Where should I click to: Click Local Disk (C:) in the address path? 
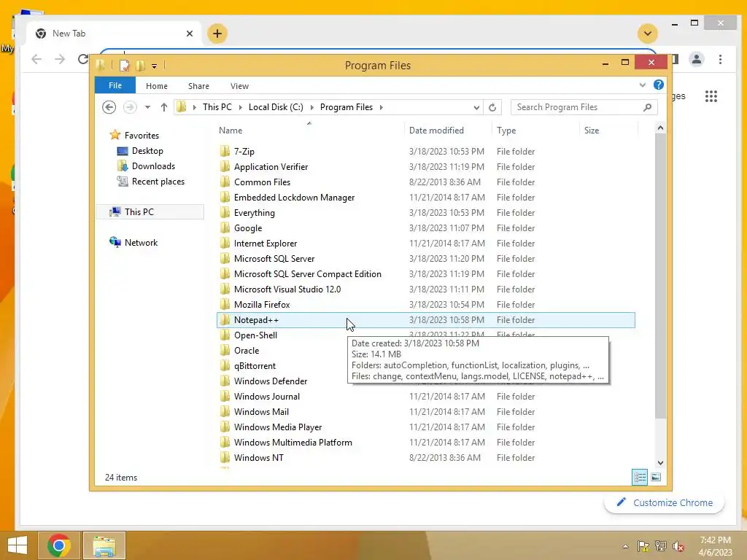tap(276, 107)
